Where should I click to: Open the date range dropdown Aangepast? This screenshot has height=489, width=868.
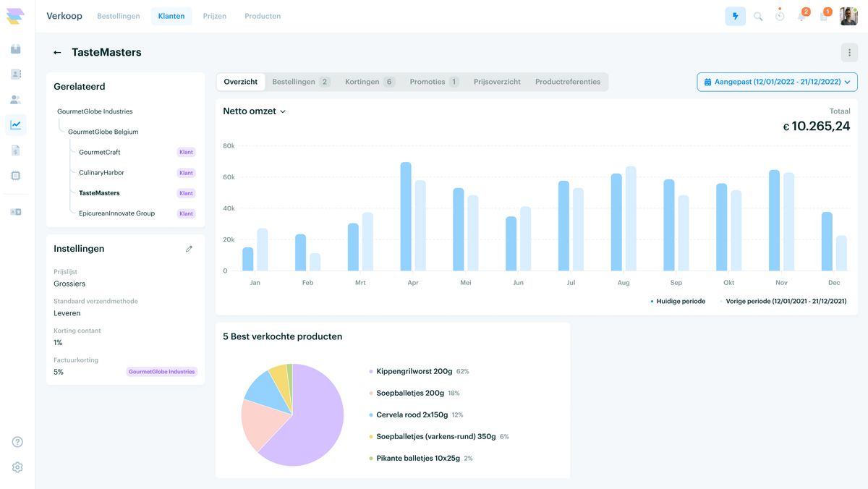click(778, 82)
